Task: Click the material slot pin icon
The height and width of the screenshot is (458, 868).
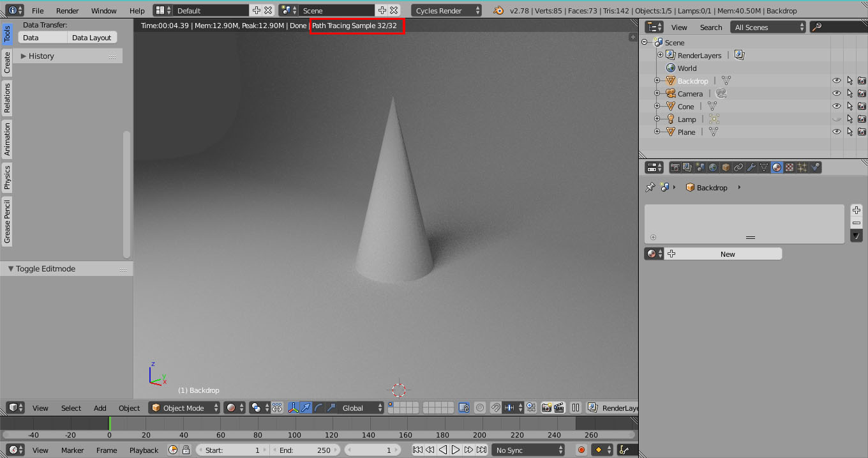Action: coord(650,188)
